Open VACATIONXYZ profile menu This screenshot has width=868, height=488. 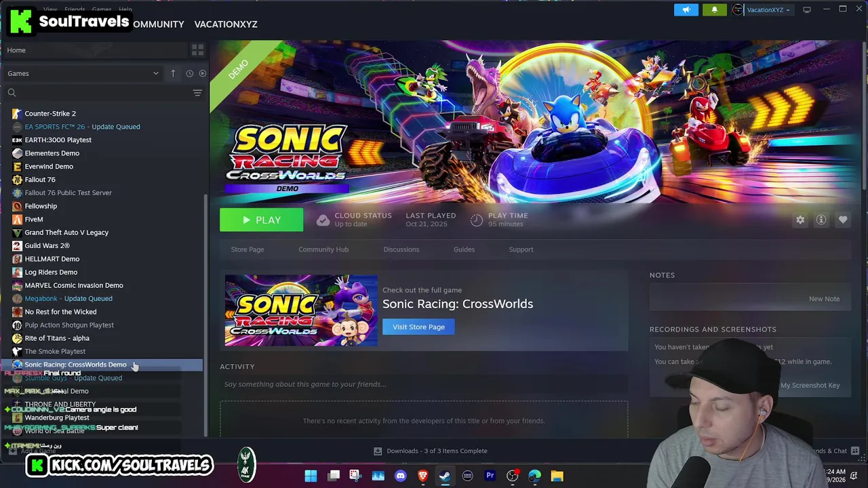click(226, 24)
